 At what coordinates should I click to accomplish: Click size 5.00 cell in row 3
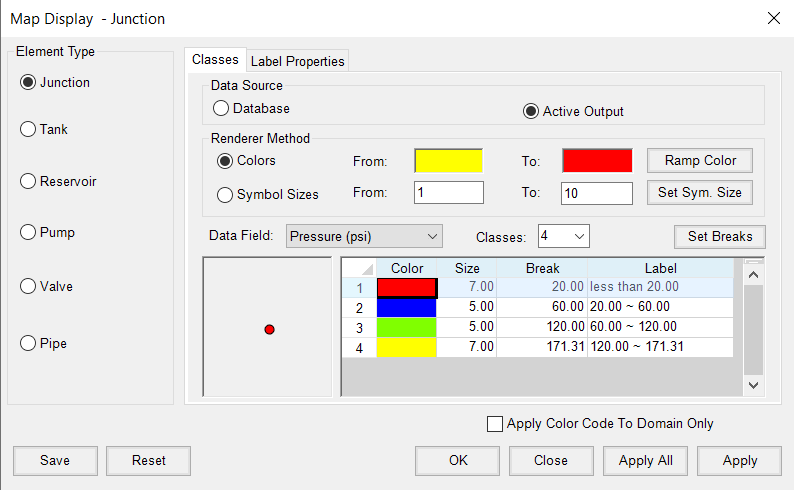[467, 327]
